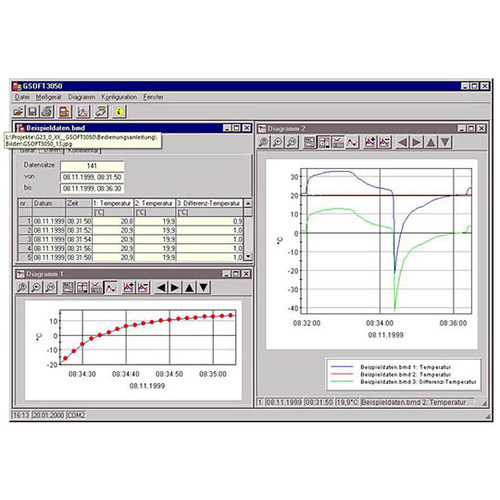
Task: Open the Meßgerät menu
Action: (x=49, y=97)
